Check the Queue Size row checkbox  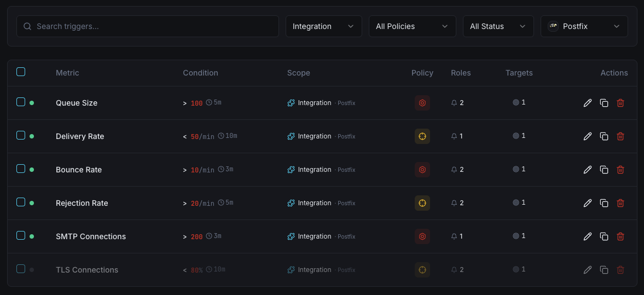(21, 102)
